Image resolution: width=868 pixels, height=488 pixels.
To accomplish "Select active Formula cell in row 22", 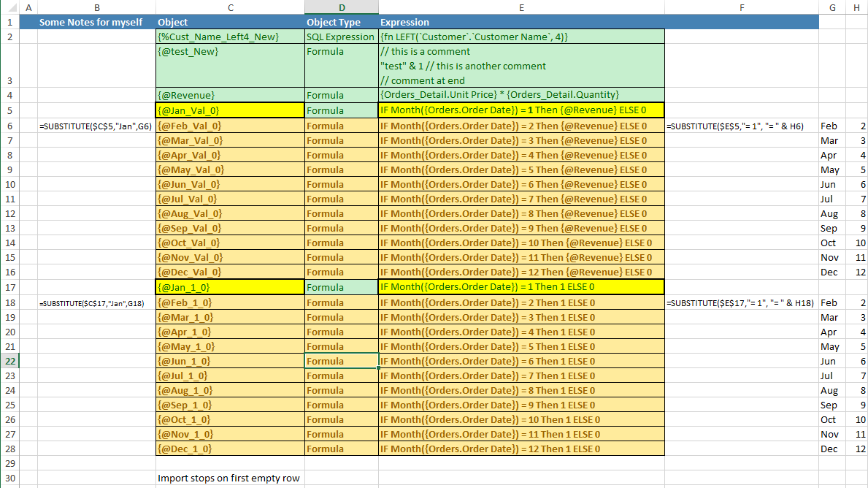I will (x=342, y=361).
